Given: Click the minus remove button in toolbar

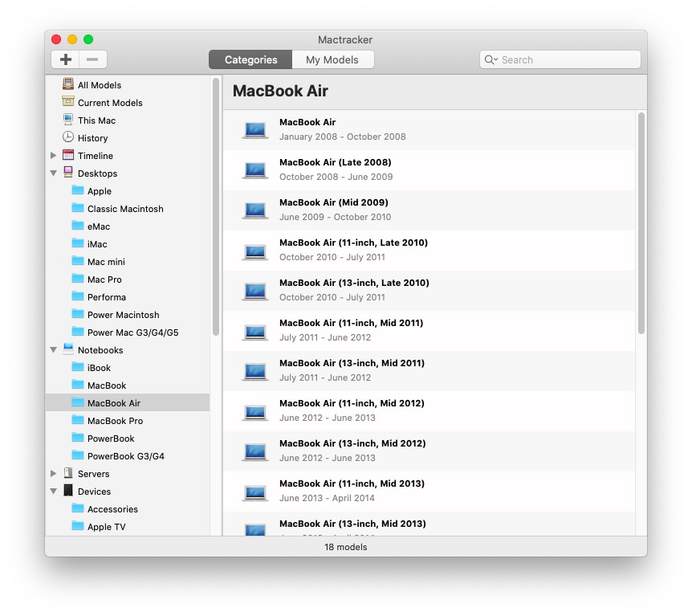Looking at the screenshot, I should pyautogui.click(x=92, y=59).
